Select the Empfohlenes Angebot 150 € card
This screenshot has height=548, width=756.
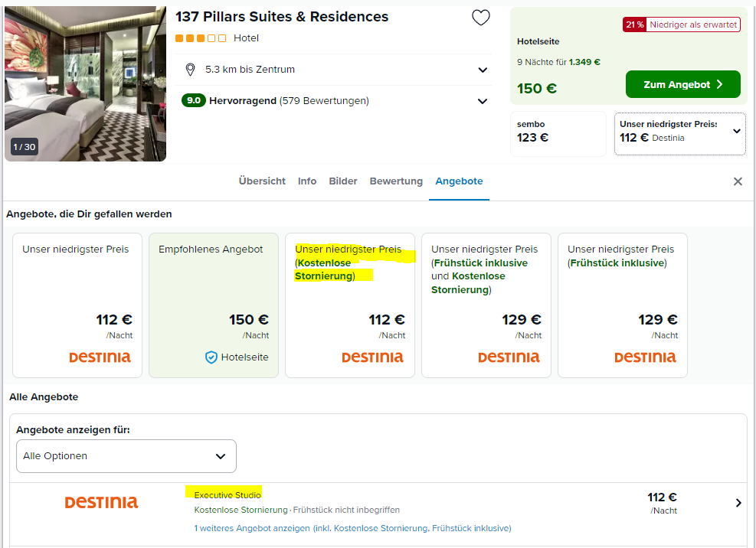(213, 305)
